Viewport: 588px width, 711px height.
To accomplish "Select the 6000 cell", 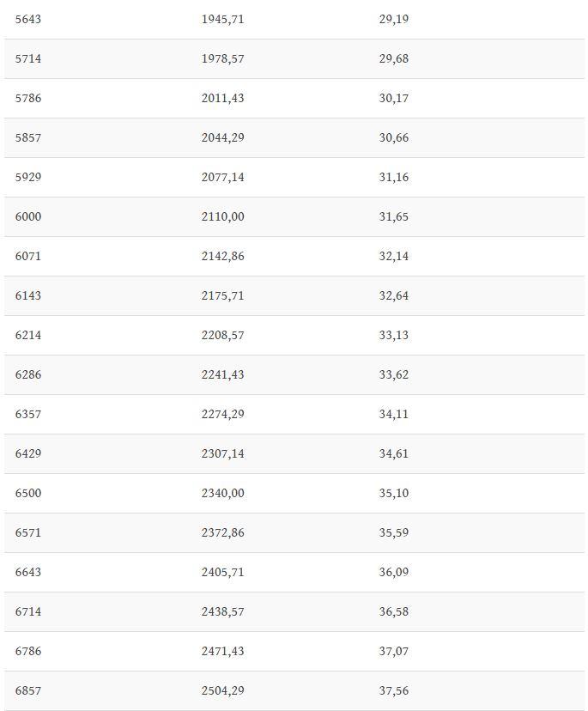I will pos(28,216).
